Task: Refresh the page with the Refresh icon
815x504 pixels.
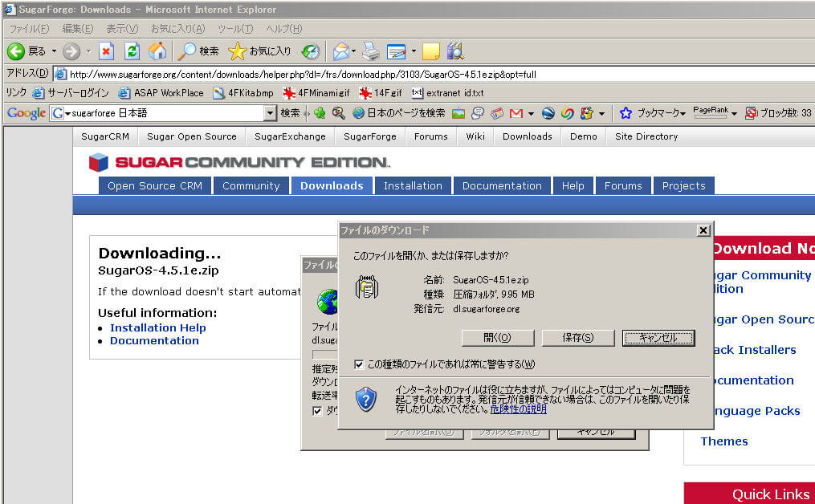Action: click(x=132, y=51)
